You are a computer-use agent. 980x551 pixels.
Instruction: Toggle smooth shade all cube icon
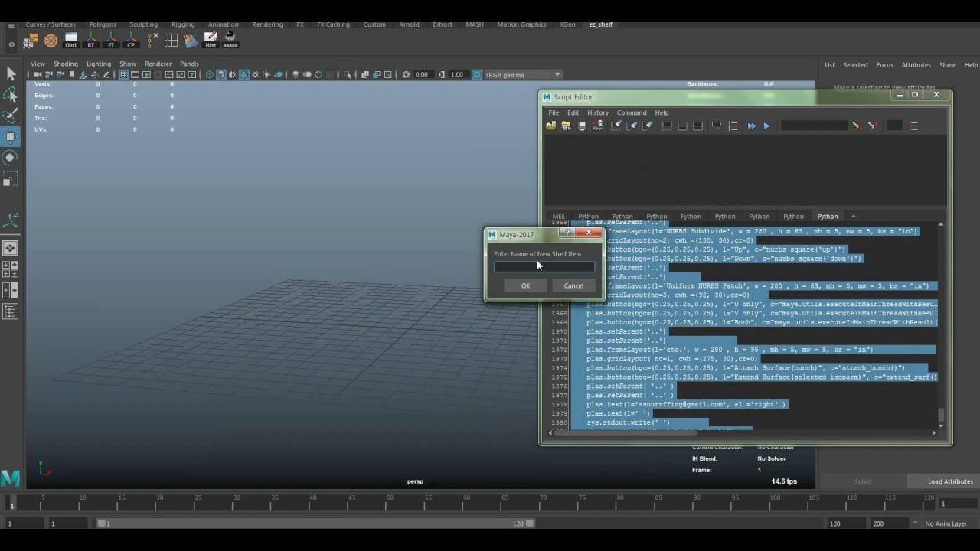point(221,74)
